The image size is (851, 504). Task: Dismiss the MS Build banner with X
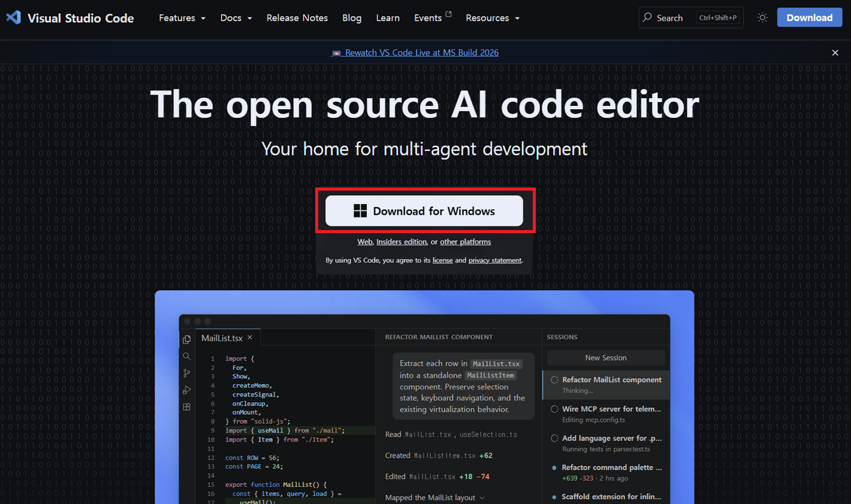835,53
